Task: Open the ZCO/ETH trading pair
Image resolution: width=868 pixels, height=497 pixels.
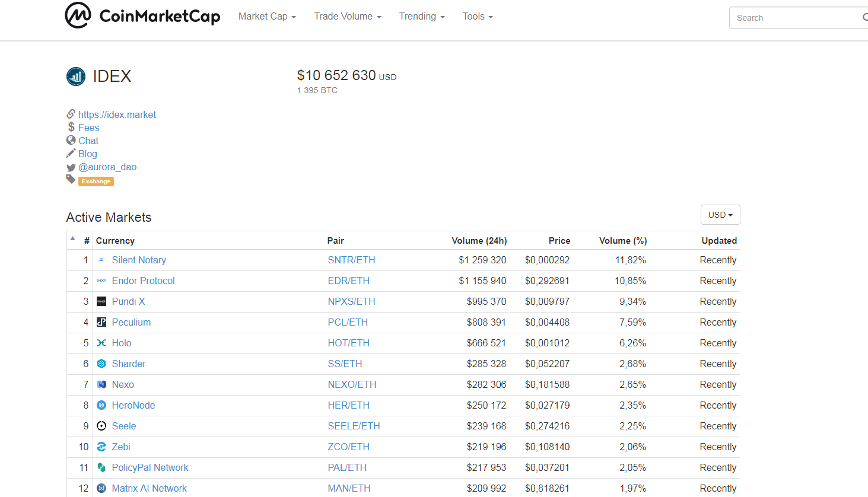Action: click(349, 447)
